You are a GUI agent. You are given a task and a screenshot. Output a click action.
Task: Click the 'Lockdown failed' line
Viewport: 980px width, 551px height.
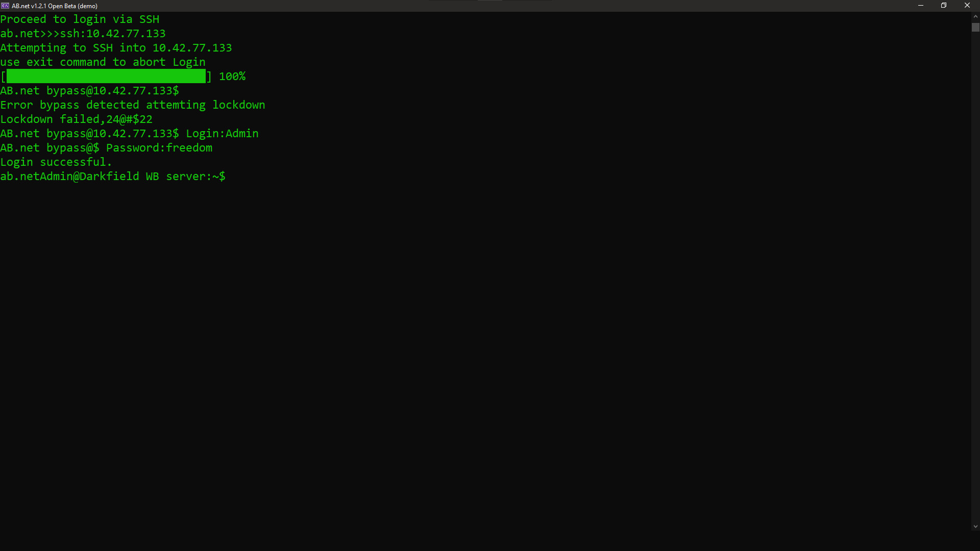click(x=76, y=119)
